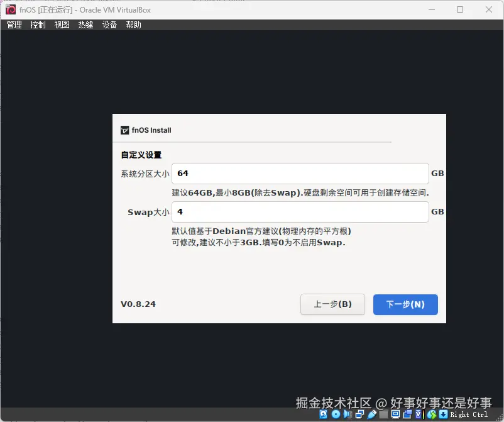This screenshot has height=422, width=504.
Task: Click the VirtualBox app icon in title bar
Action: [x=11, y=9]
